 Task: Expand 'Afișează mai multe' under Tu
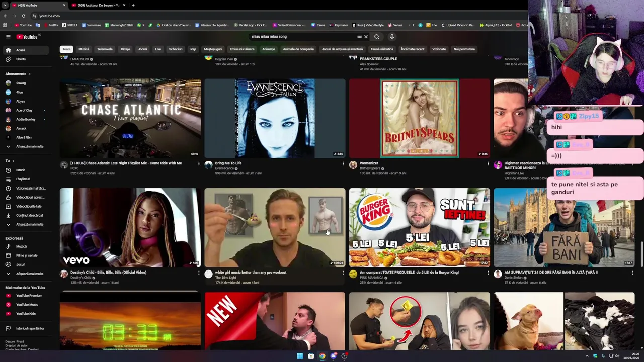tap(25, 224)
